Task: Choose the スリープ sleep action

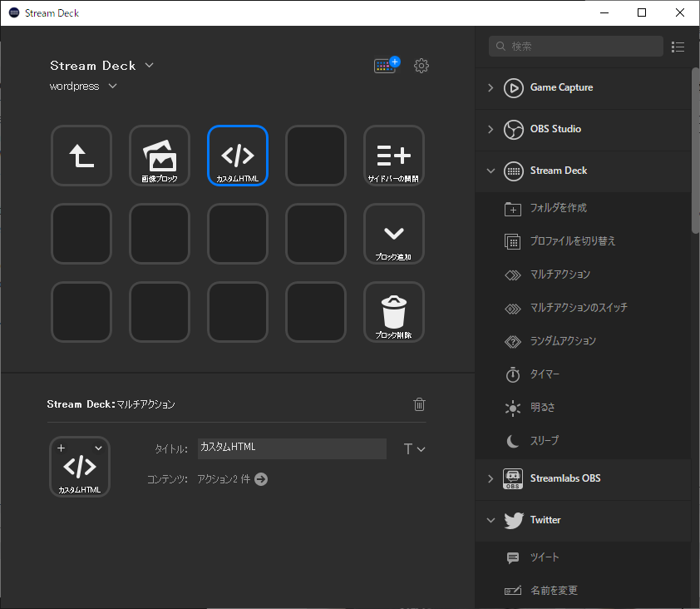Action: click(583, 441)
